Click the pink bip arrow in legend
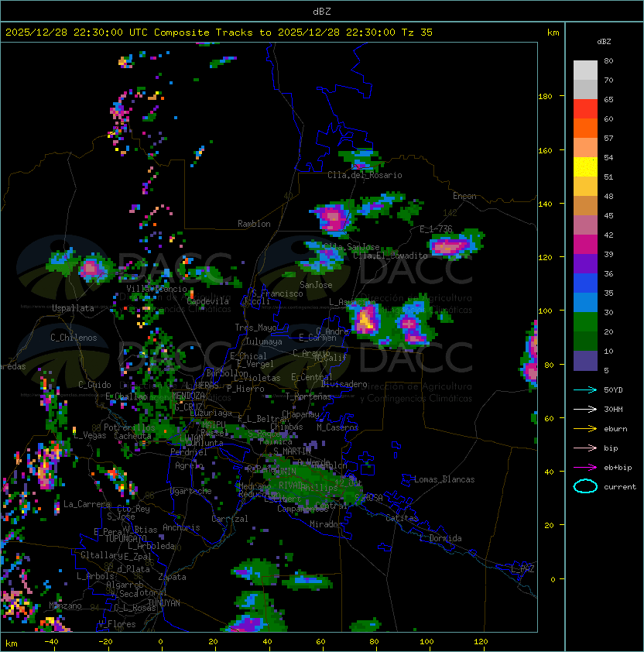 pyautogui.click(x=585, y=448)
